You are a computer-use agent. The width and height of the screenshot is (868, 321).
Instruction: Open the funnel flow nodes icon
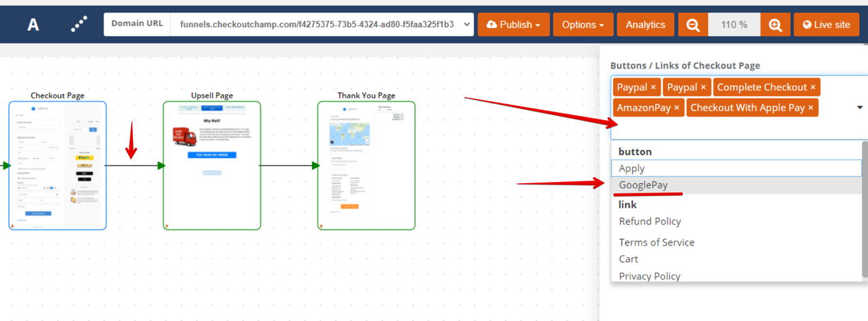pos(79,24)
